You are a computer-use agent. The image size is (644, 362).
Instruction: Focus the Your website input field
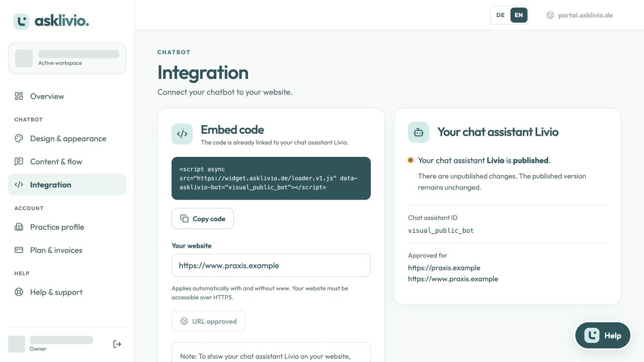[271, 265]
